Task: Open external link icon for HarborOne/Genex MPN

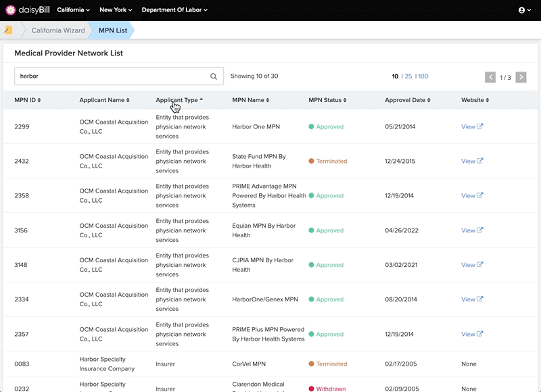Action: [480, 299]
